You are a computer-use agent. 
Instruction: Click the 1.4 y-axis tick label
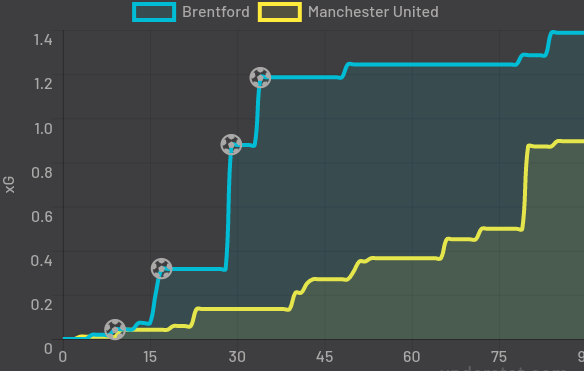pos(43,39)
